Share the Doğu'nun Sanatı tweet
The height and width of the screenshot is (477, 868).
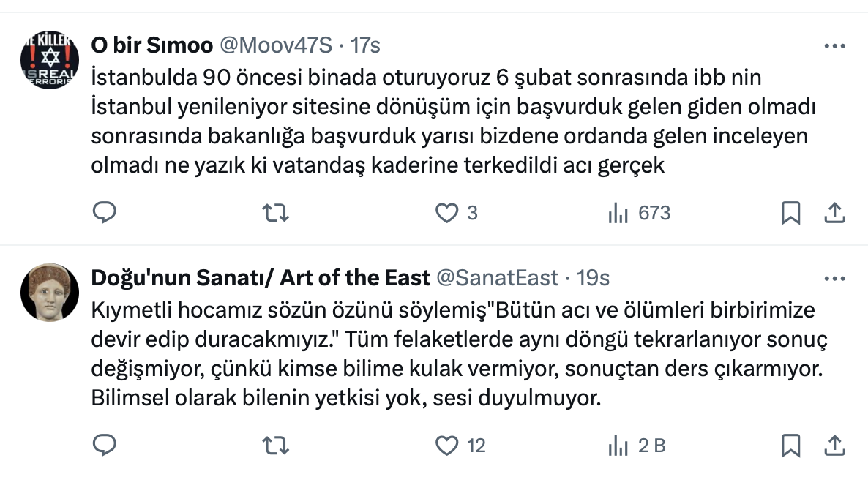tap(835, 445)
